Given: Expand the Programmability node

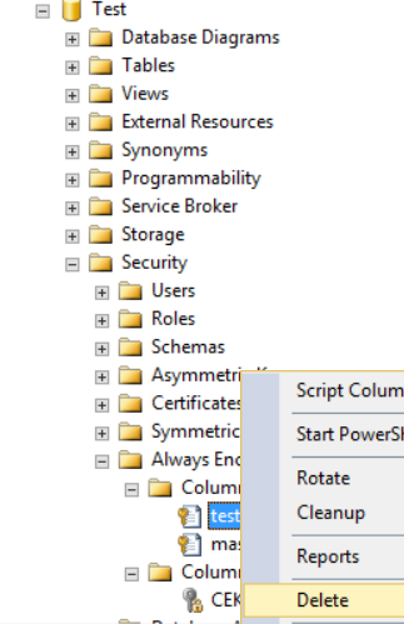Looking at the screenshot, I should click(72, 180).
